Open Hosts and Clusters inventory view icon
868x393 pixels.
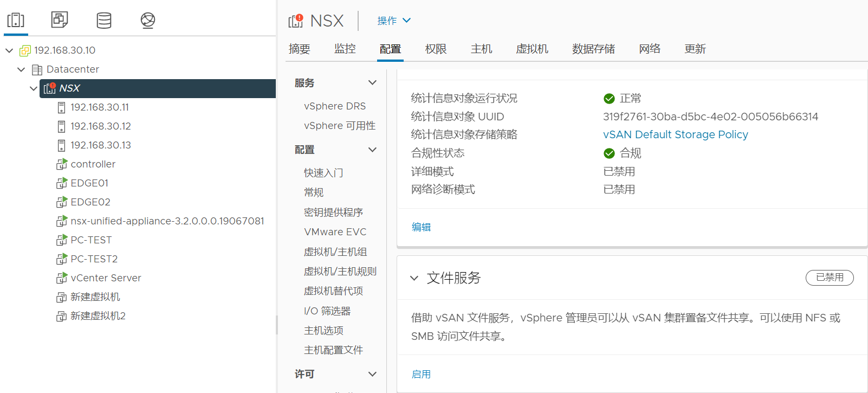click(16, 20)
